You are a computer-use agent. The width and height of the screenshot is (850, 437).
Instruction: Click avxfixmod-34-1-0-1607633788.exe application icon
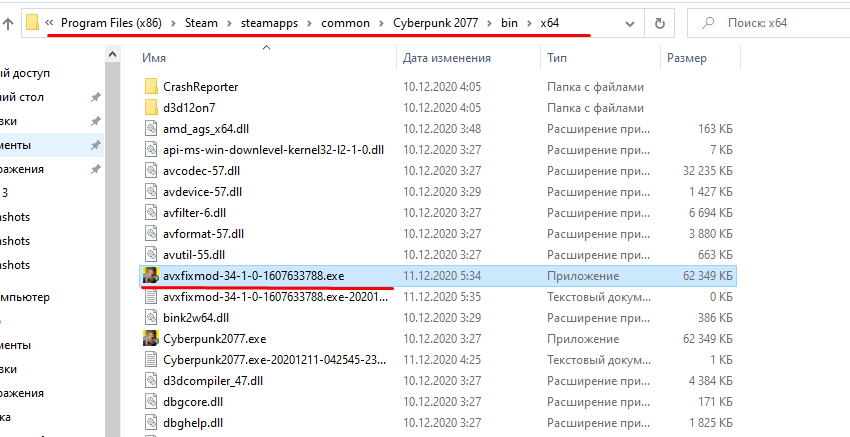pyautogui.click(x=151, y=275)
